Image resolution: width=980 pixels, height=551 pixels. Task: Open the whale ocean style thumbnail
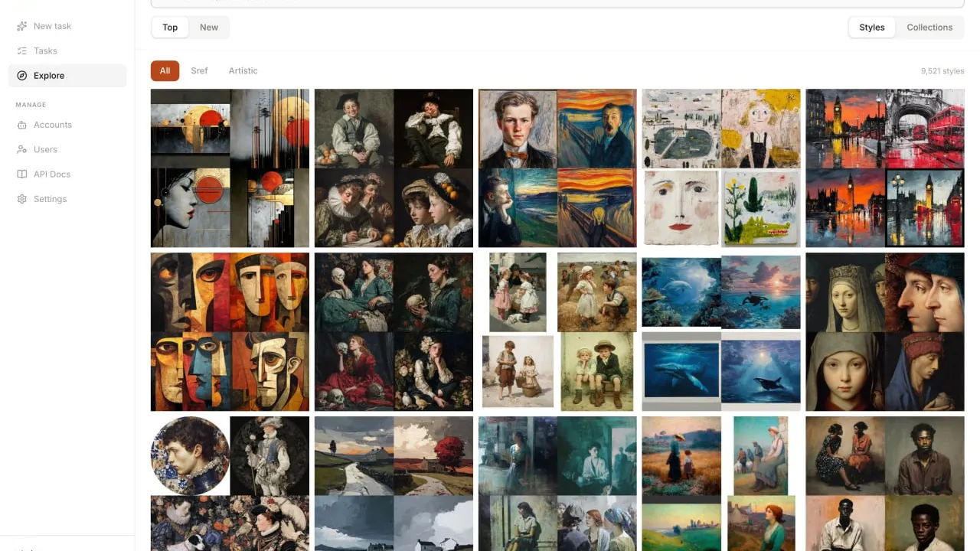[x=721, y=332]
